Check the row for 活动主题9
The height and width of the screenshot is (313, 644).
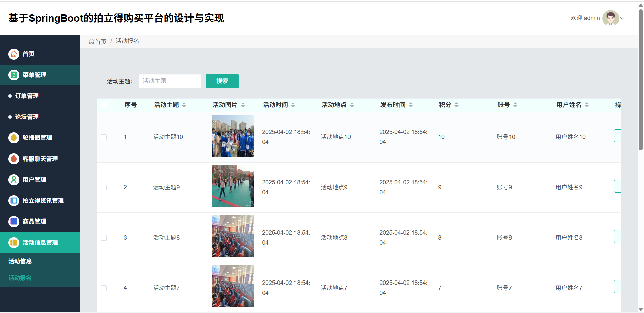(104, 188)
